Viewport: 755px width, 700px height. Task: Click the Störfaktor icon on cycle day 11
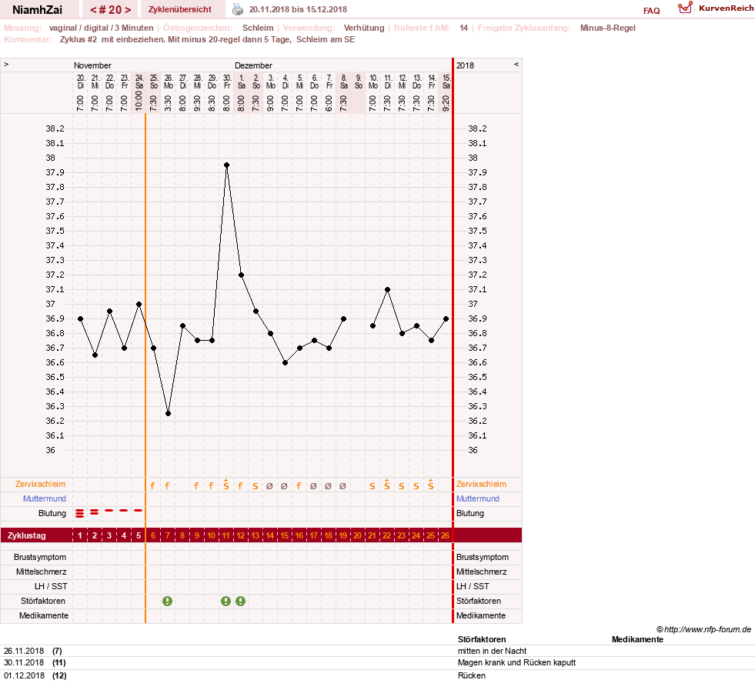pos(225,601)
